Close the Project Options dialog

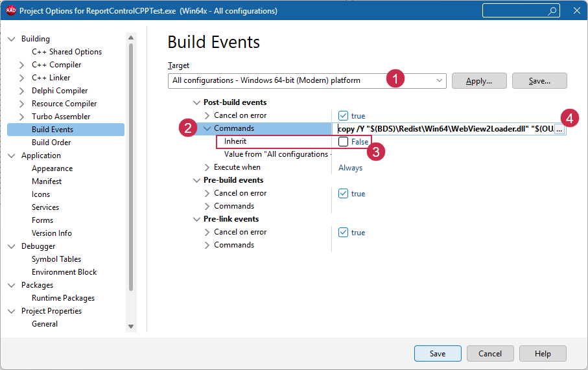[577, 10]
